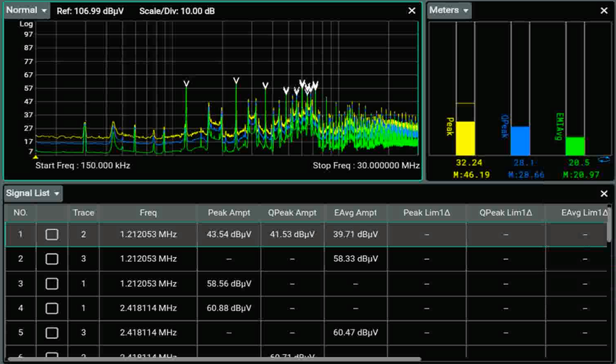Check the box for signal row 5
616x364 pixels.
(52, 333)
